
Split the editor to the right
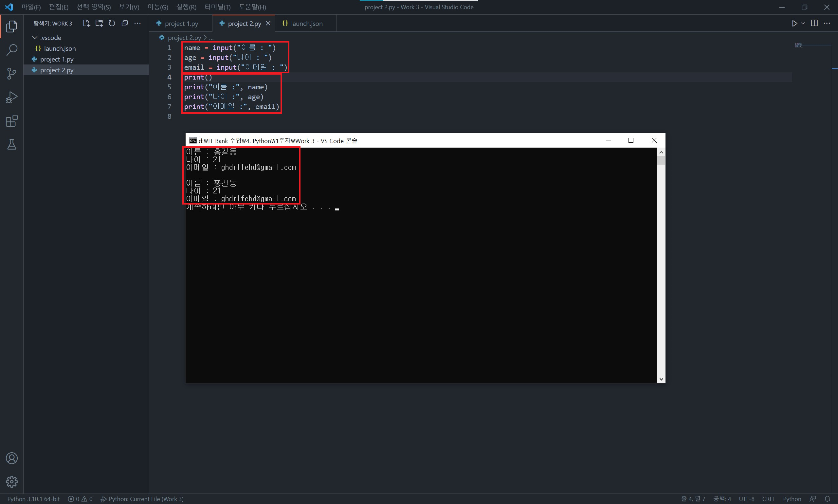coord(814,23)
